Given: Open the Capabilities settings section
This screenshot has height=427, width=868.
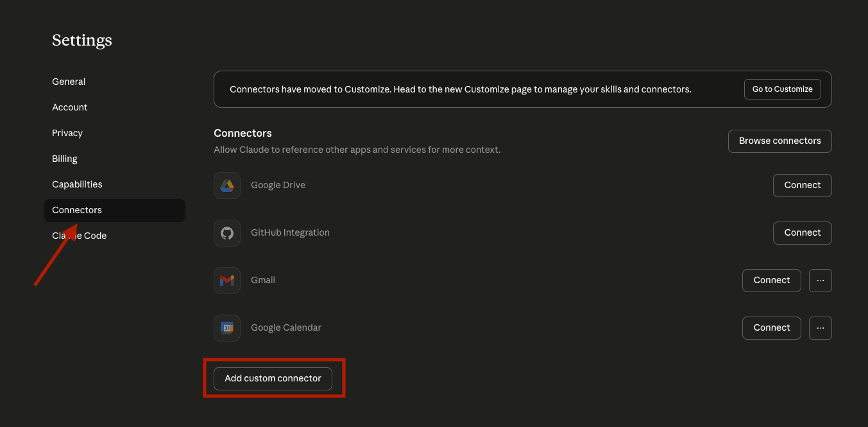Looking at the screenshot, I should [77, 184].
